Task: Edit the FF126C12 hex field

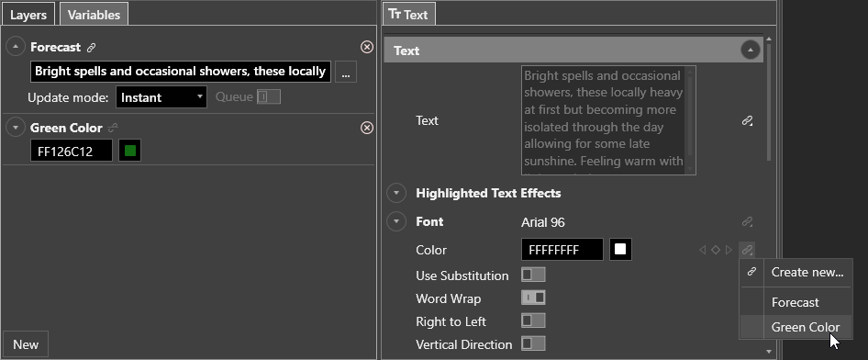Action: [72, 151]
